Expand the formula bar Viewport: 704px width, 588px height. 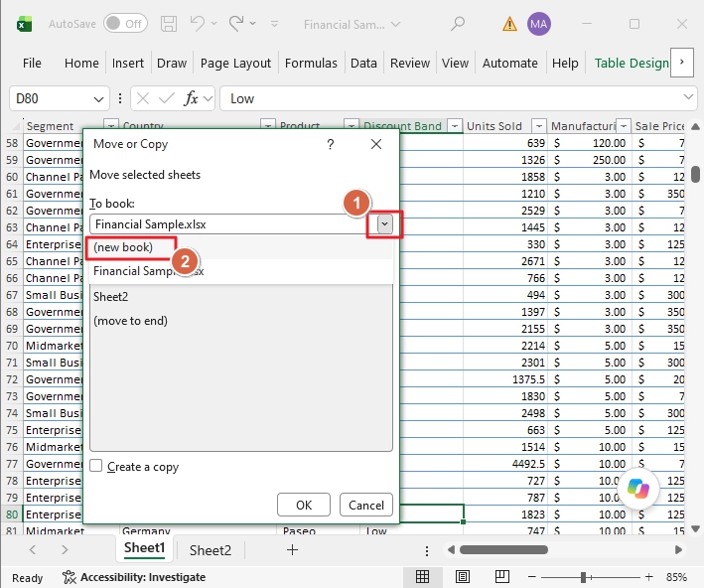tap(688, 96)
